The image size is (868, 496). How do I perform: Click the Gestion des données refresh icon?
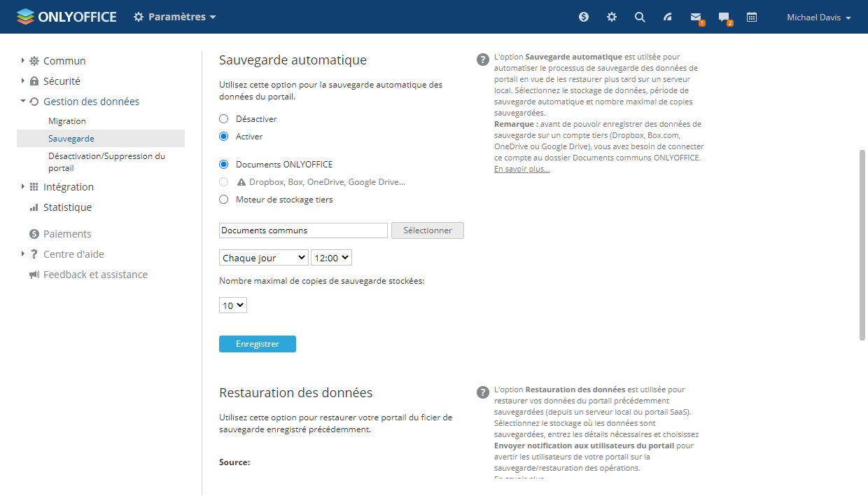[x=34, y=102]
